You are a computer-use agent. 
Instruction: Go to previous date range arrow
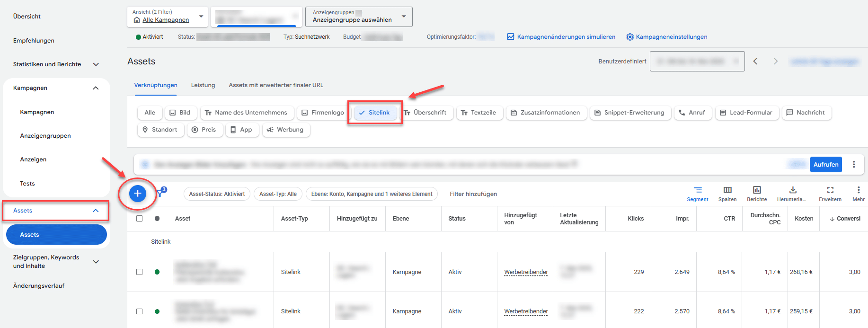755,61
